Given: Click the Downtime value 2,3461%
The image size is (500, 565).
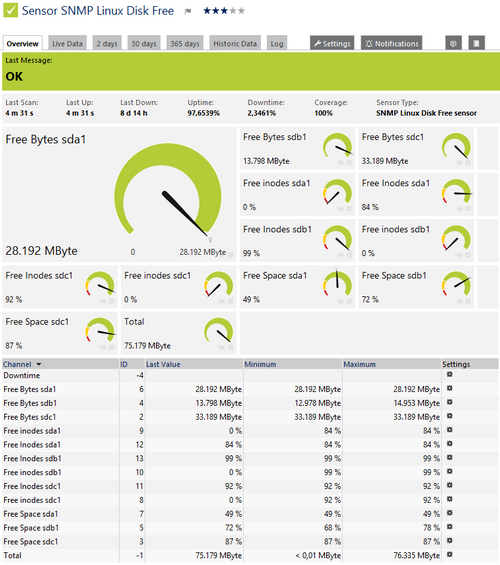Looking at the screenshot, I should point(262,113).
